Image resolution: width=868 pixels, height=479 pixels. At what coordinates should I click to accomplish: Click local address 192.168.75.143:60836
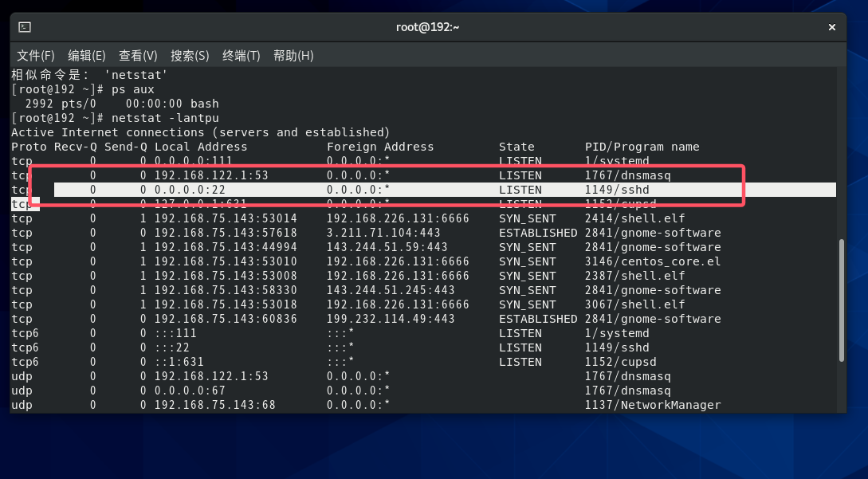226,319
